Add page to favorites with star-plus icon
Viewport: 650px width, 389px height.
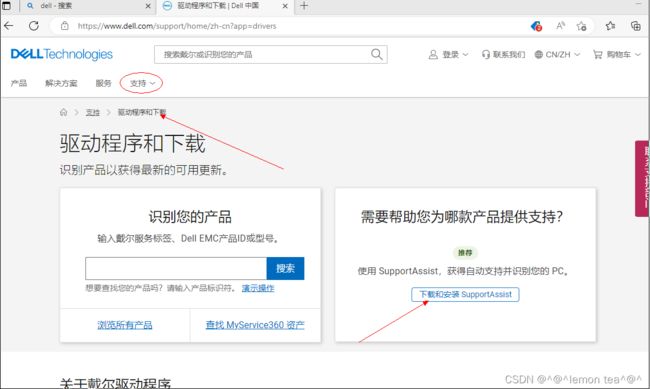581,26
